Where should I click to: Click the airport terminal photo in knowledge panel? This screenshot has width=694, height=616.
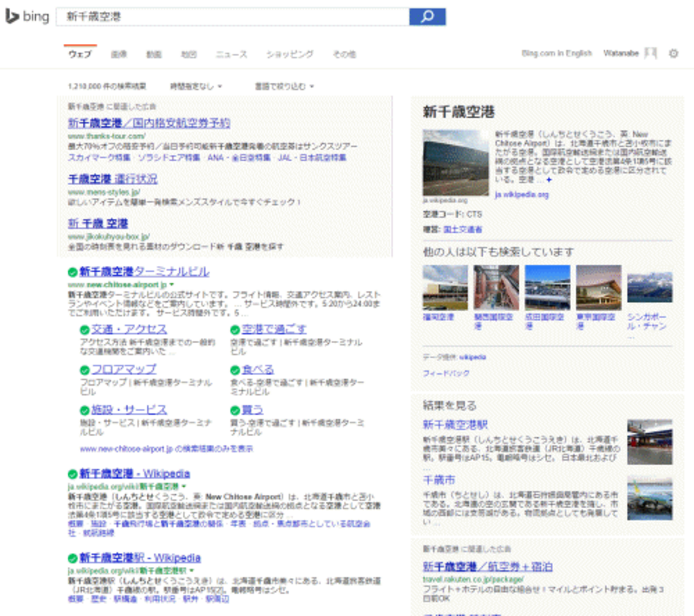455,163
